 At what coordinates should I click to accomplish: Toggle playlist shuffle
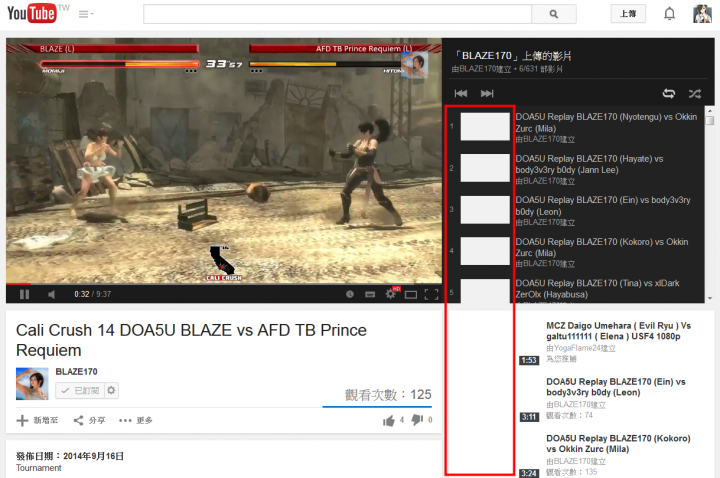click(695, 94)
